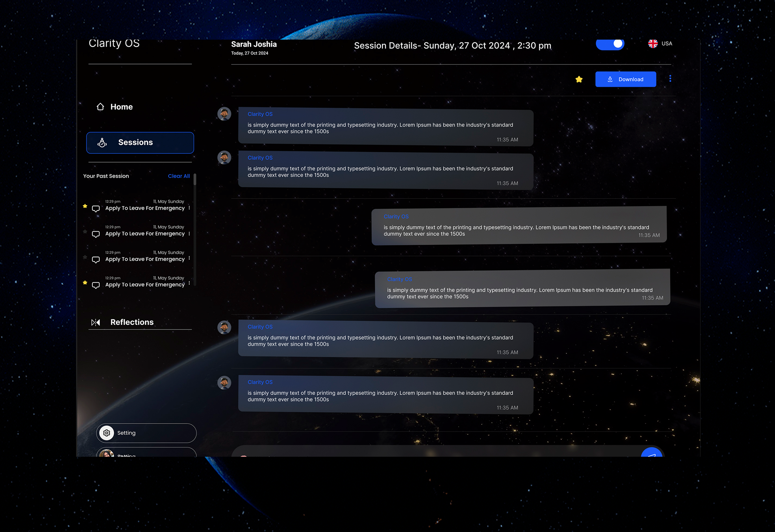Open options menu of the fourth past session
775x532 pixels.
[189, 283]
